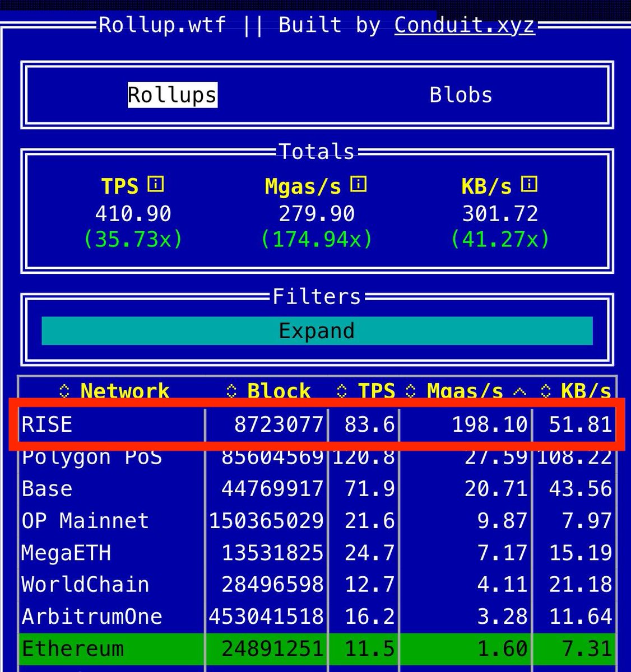Click the 174.94x Mgas multiplier
This screenshot has width=631, height=672.
(x=317, y=240)
